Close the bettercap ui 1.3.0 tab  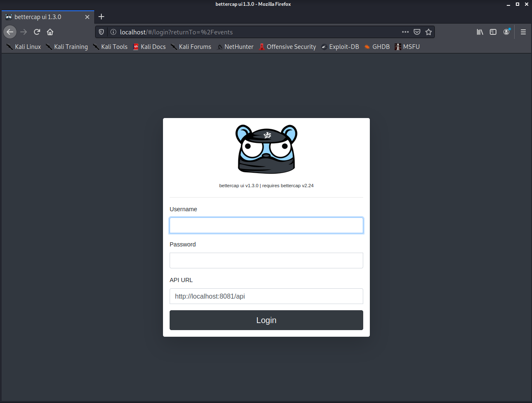click(87, 17)
